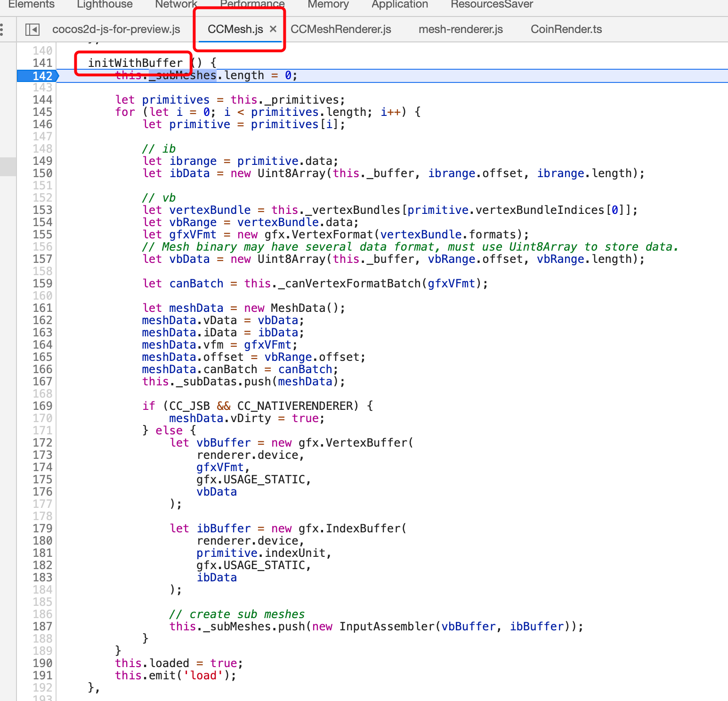728x701 pixels.
Task: Set a breakpoint on line number 141
Action: tap(42, 63)
